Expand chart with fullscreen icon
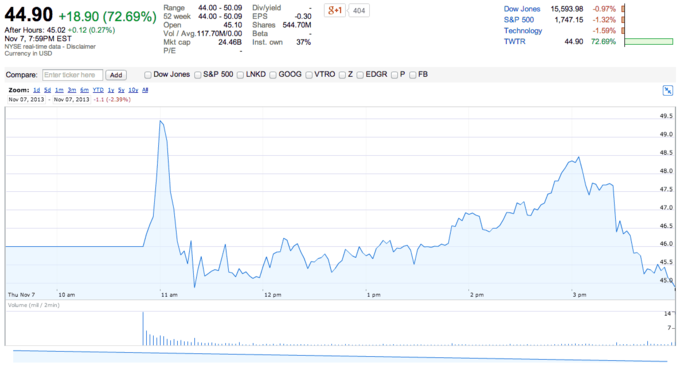The image size is (680, 374). pyautogui.click(x=668, y=91)
